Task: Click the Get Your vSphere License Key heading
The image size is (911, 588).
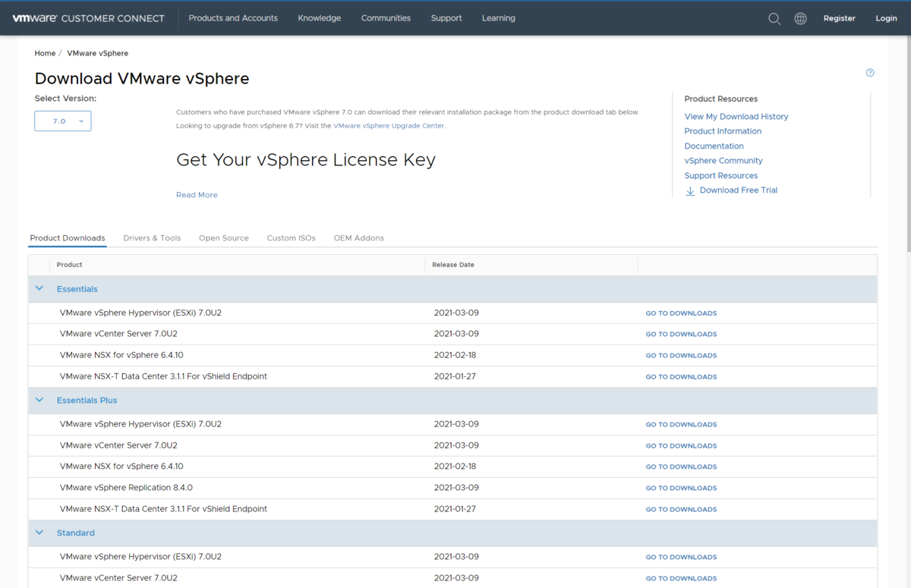Action: point(306,160)
